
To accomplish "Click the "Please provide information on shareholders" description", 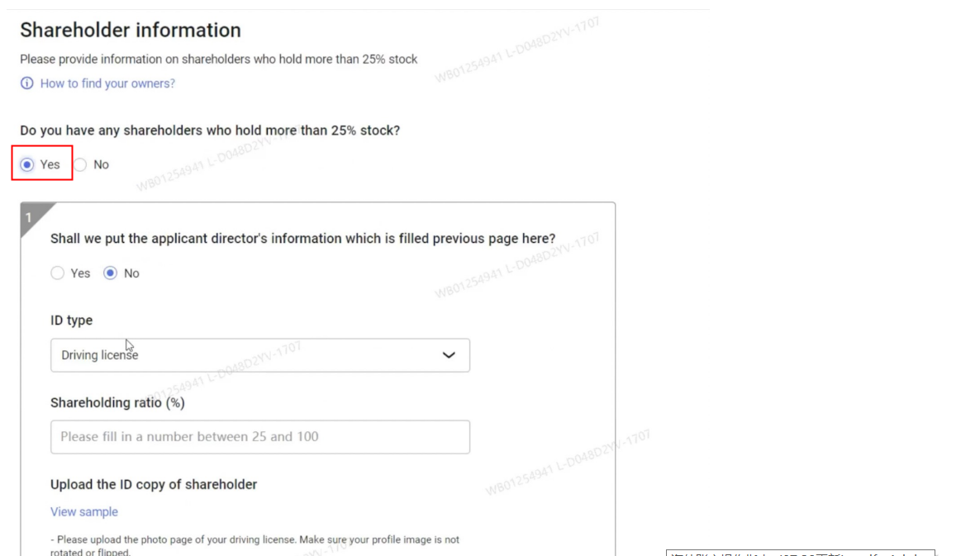I will tap(218, 59).
